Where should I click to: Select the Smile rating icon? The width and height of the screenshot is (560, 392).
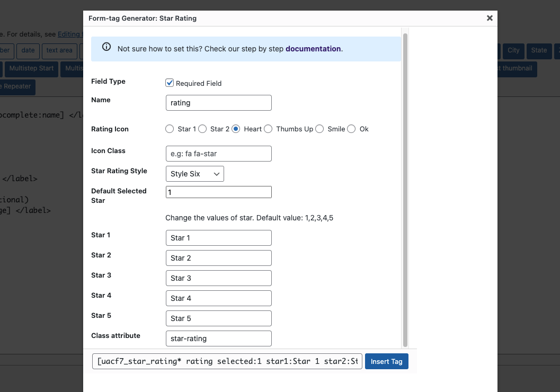(319, 129)
